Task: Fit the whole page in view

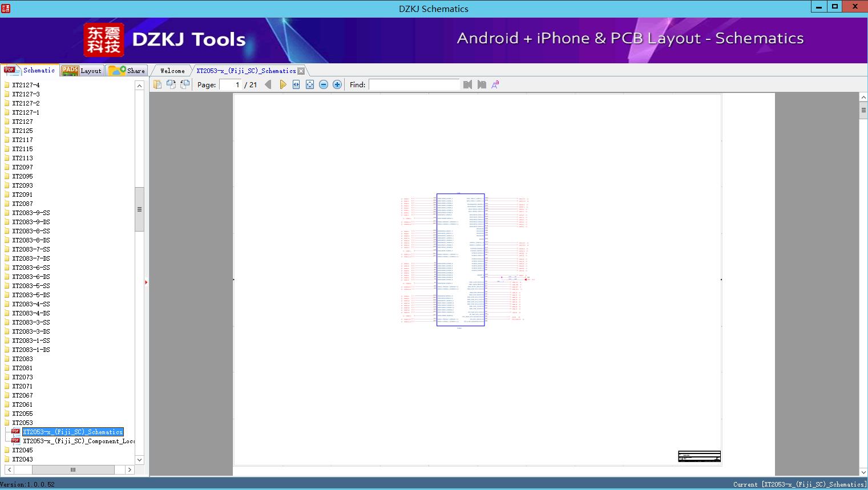Action: 310,84
